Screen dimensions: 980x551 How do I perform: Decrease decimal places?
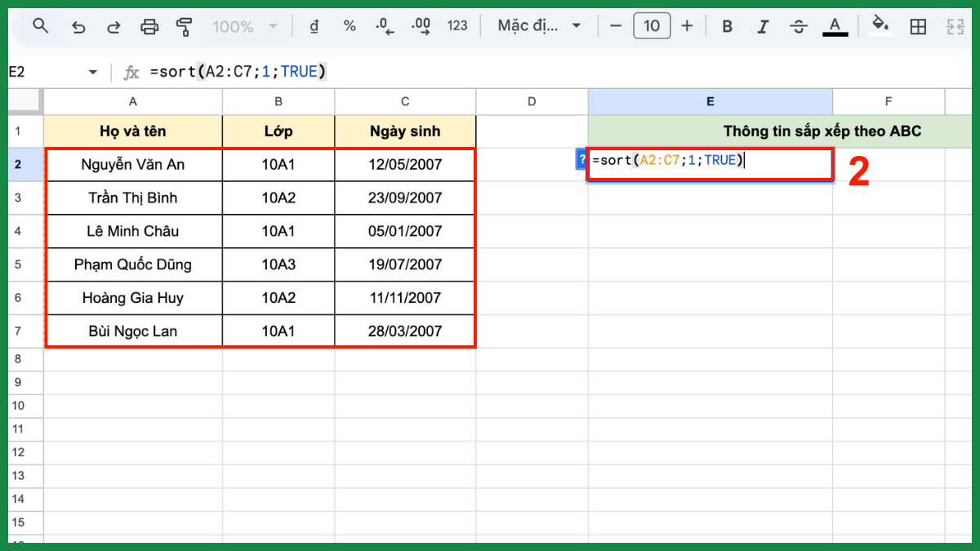(385, 26)
